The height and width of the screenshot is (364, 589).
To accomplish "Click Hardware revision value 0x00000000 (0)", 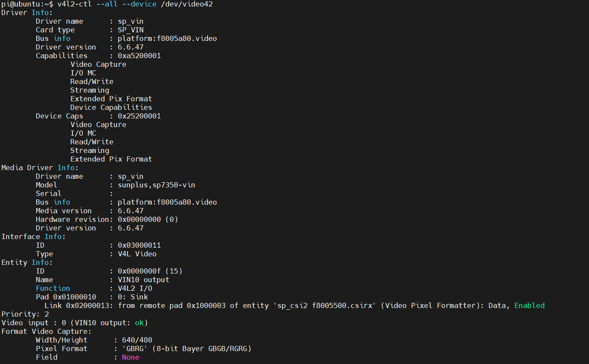I will tap(148, 219).
